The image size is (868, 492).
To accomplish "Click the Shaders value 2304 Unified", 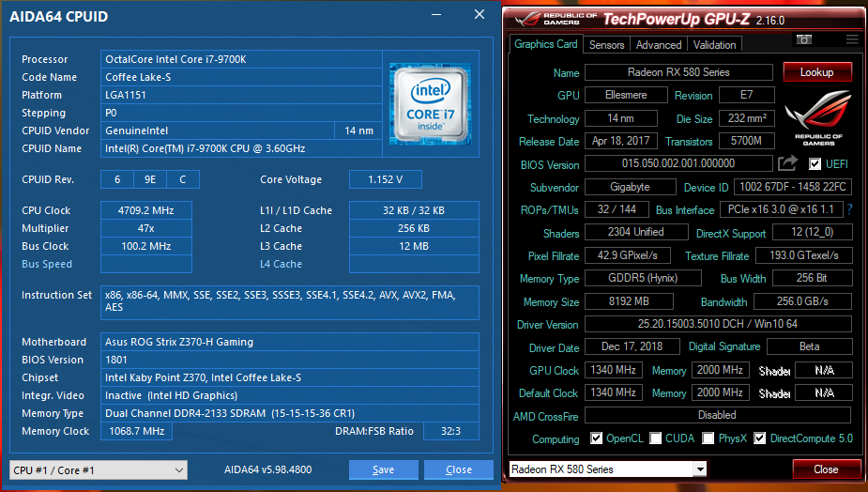I will click(x=636, y=232).
